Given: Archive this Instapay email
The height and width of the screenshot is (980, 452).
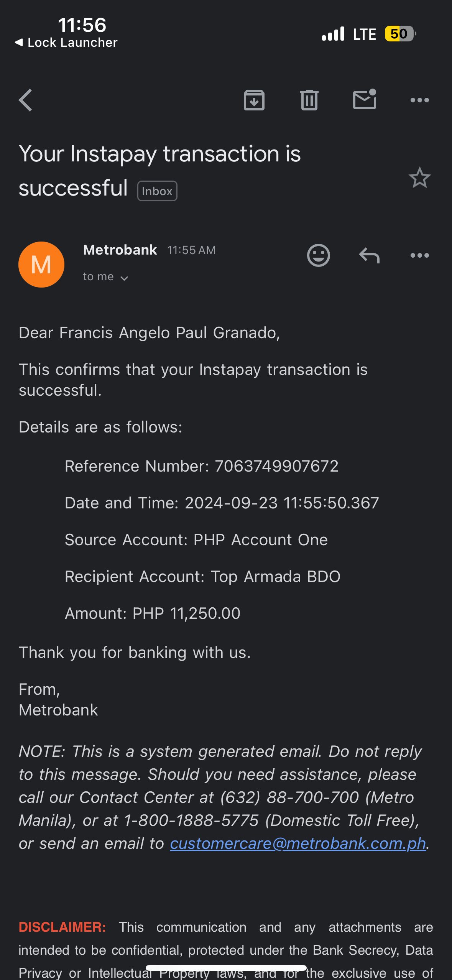Looking at the screenshot, I should coord(254,100).
